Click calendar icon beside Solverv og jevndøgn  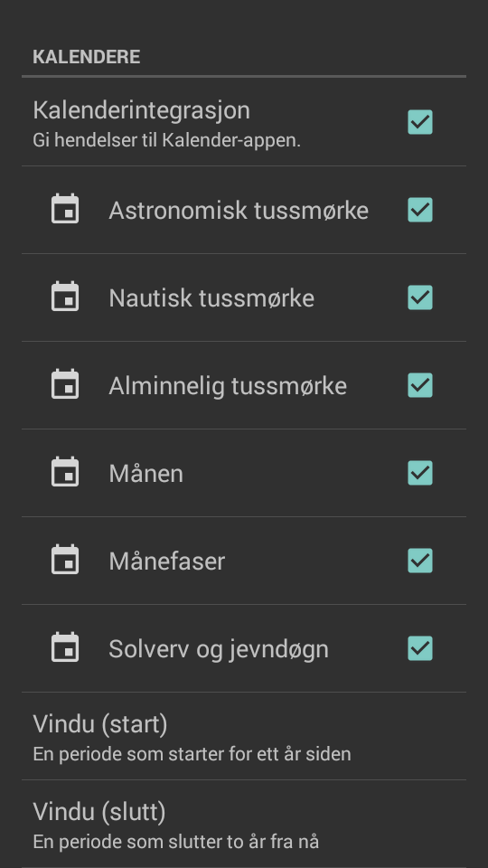[65, 647]
